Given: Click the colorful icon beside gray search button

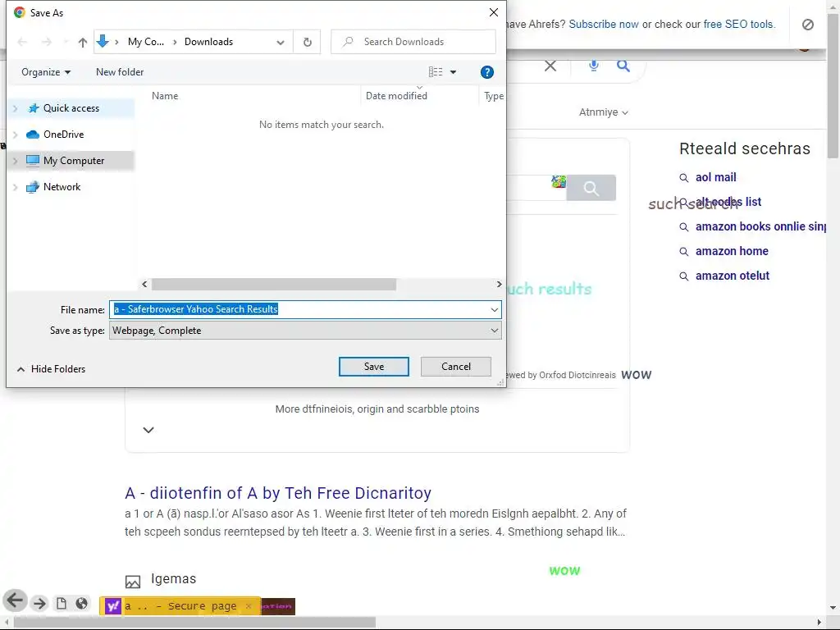Looking at the screenshot, I should tap(558, 182).
